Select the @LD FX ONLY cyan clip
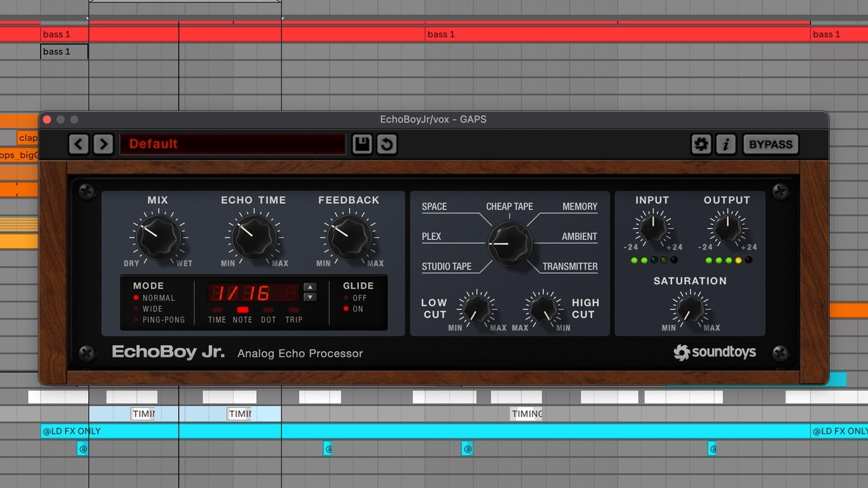Screen dimensions: 868x488 (x=426, y=431)
